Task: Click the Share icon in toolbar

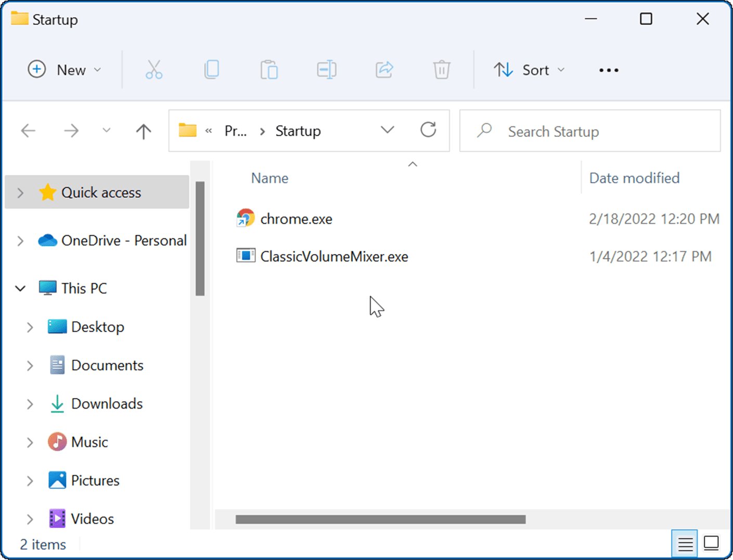Action: pos(384,69)
